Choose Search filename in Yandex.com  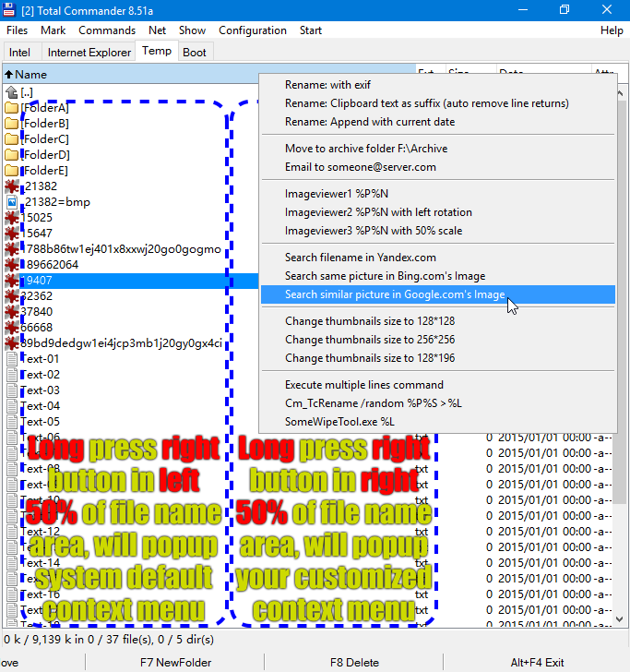438,258
